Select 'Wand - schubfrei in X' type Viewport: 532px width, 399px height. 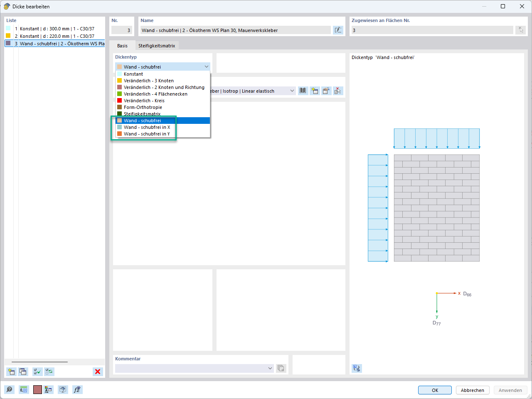coord(146,127)
